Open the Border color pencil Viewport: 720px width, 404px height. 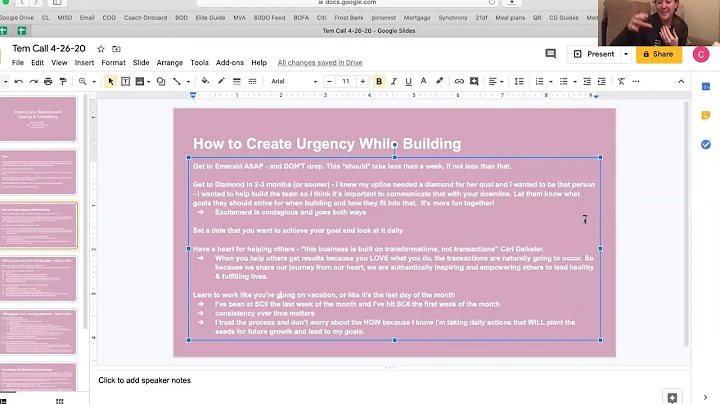click(x=221, y=81)
